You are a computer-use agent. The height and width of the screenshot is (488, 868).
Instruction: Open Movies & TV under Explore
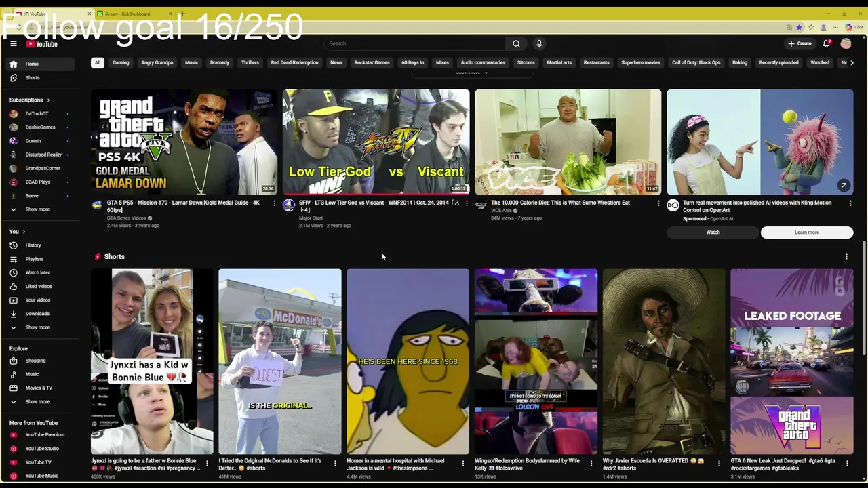41,388
